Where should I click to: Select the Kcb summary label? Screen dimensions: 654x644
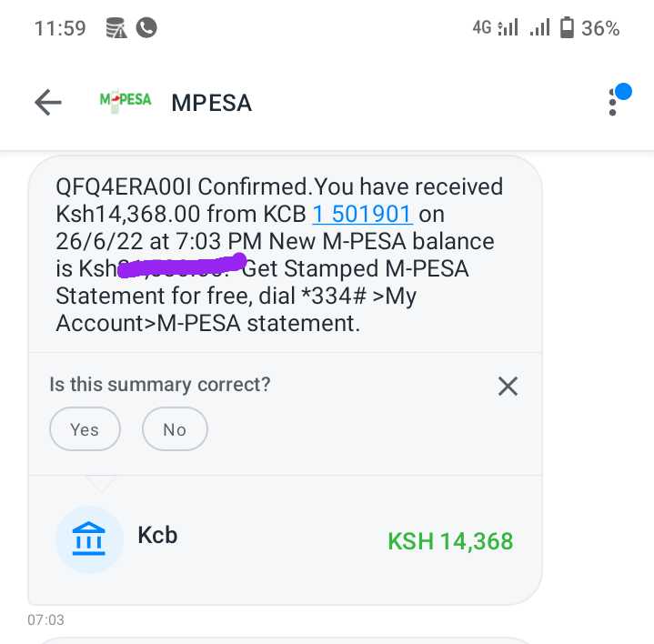point(157,535)
